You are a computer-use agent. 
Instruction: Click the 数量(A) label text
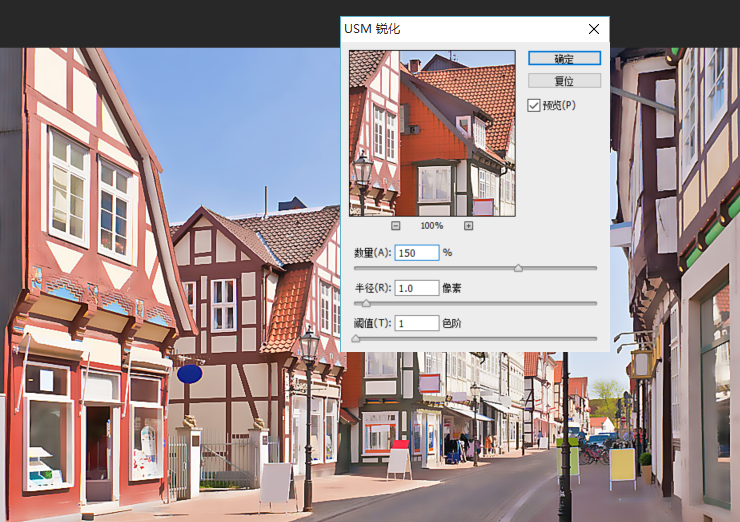tap(372, 253)
